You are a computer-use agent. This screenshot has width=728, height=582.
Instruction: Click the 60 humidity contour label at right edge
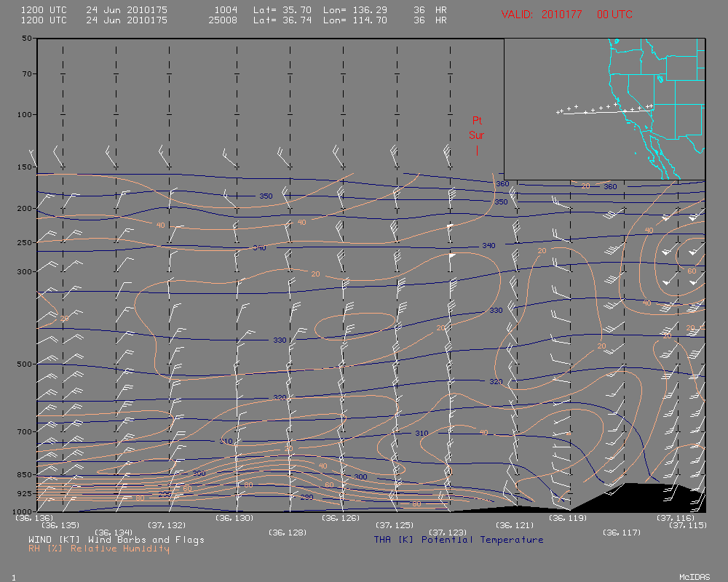(x=692, y=271)
